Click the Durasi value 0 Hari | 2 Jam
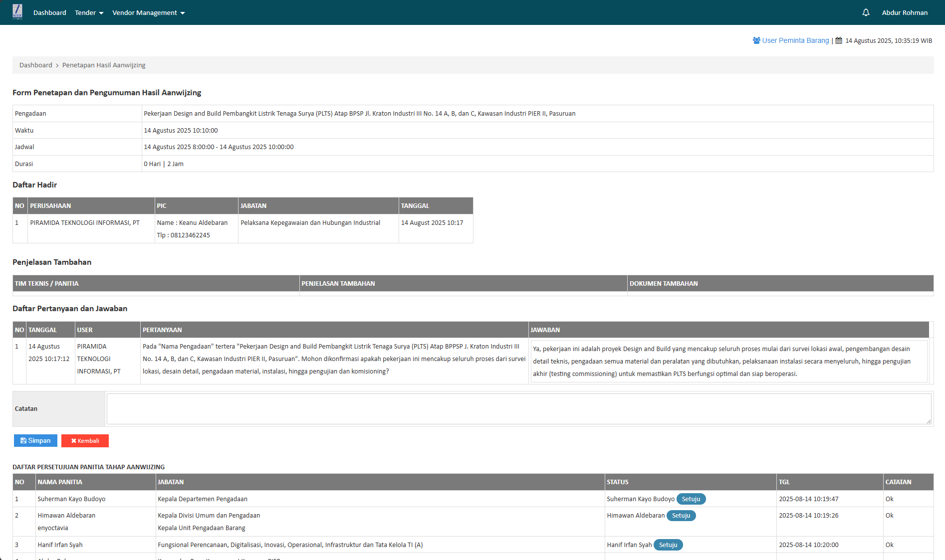Image resolution: width=945 pixels, height=560 pixels. coord(164,164)
